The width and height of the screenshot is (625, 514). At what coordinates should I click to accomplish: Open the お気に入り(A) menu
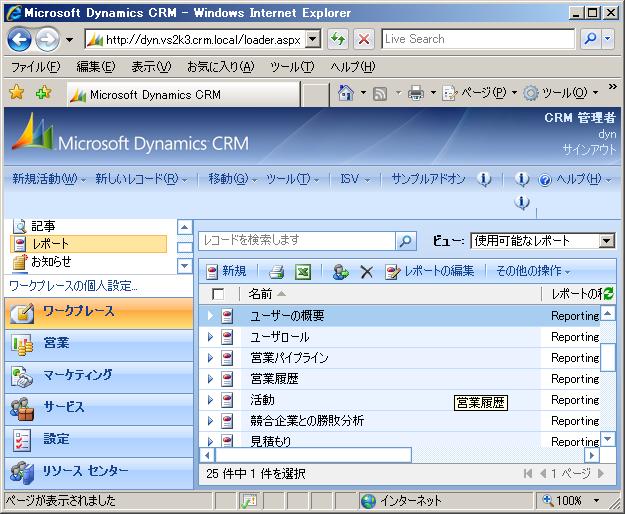coord(220,67)
